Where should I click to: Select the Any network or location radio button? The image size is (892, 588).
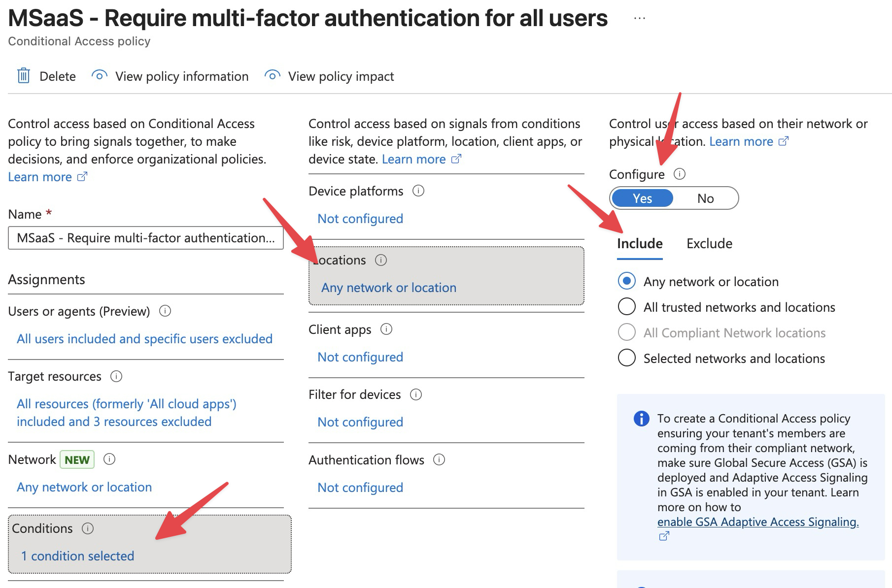coord(627,281)
